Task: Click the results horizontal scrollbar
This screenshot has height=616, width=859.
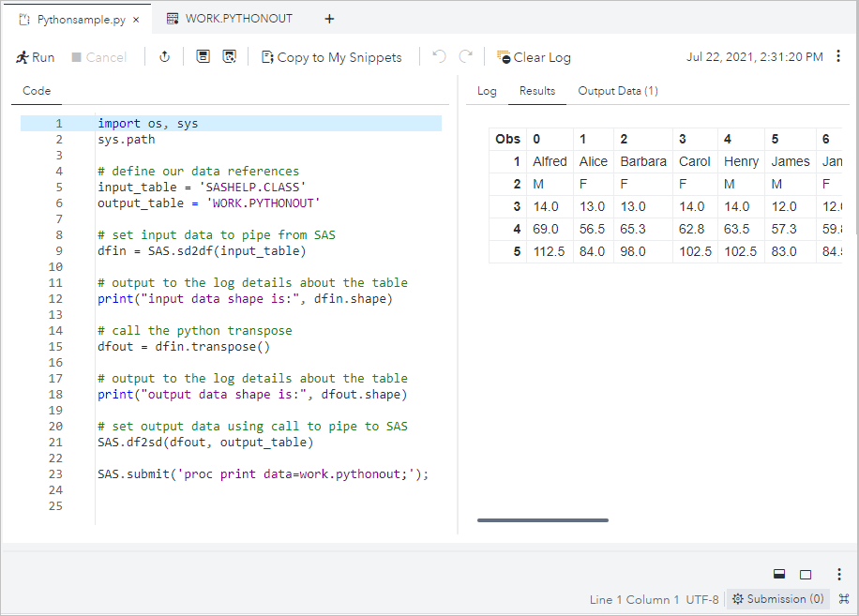Action: pos(542,520)
